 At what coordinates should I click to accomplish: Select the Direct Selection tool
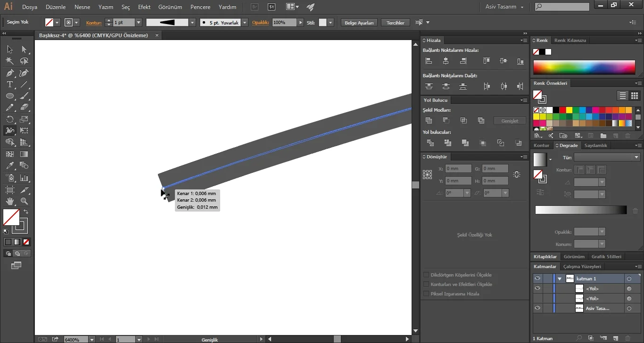[x=24, y=49]
